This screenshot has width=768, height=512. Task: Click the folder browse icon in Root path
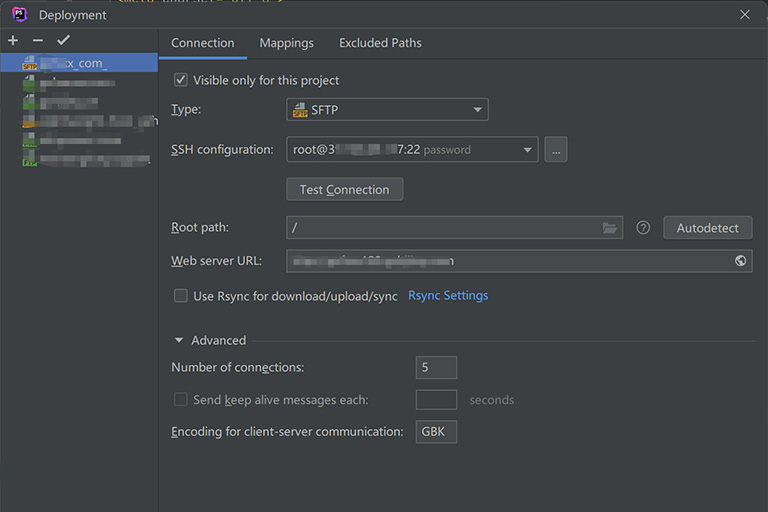pyautogui.click(x=609, y=228)
